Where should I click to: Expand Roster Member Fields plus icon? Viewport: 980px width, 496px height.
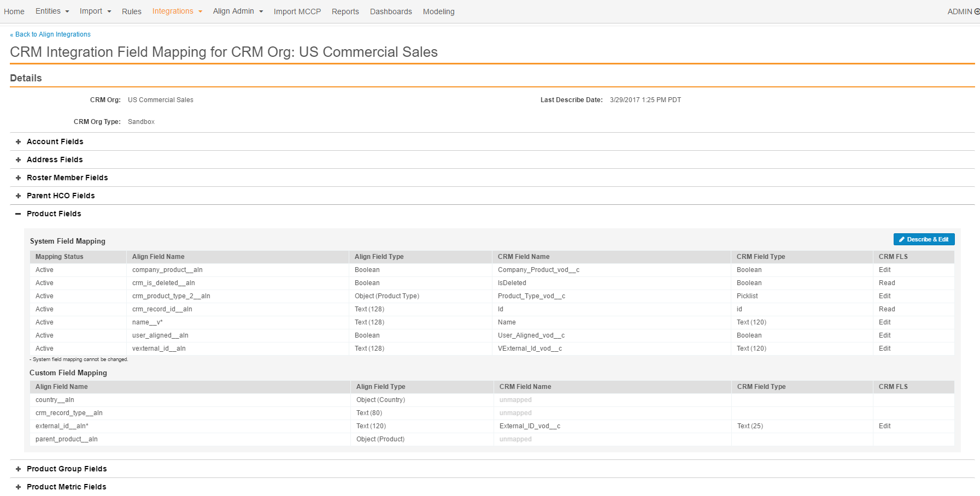pyautogui.click(x=18, y=178)
